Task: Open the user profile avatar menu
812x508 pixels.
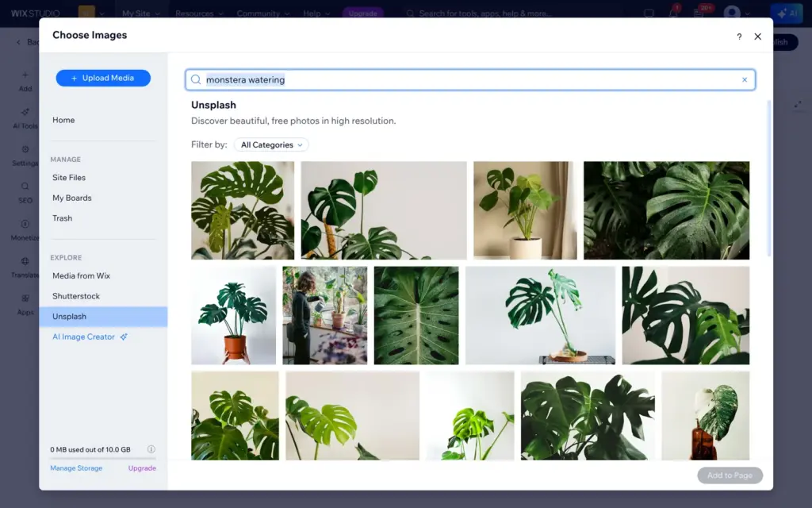Action: coord(732,13)
